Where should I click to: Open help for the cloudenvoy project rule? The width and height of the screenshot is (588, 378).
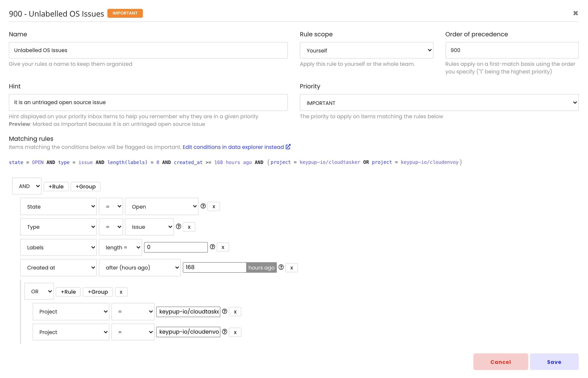[x=224, y=332]
